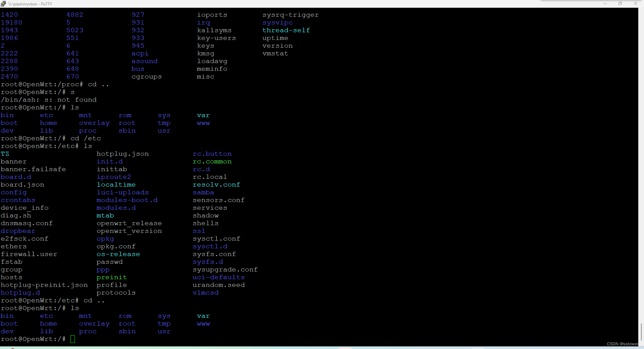This screenshot has height=349, width=644.
Task: Click 'localtime' symlink name
Action: pos(116,185)
